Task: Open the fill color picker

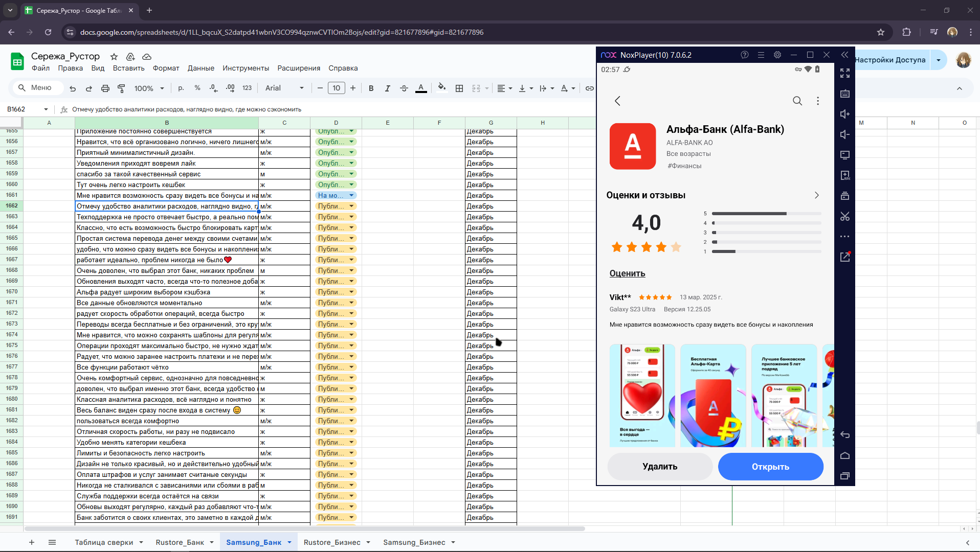Action: (441, 88)
